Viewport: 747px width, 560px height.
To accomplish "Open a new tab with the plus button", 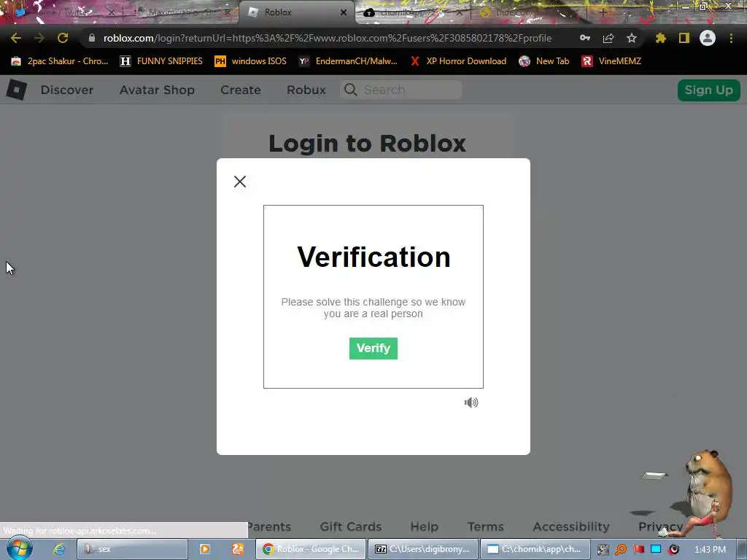I will click(x=603, y=12).
